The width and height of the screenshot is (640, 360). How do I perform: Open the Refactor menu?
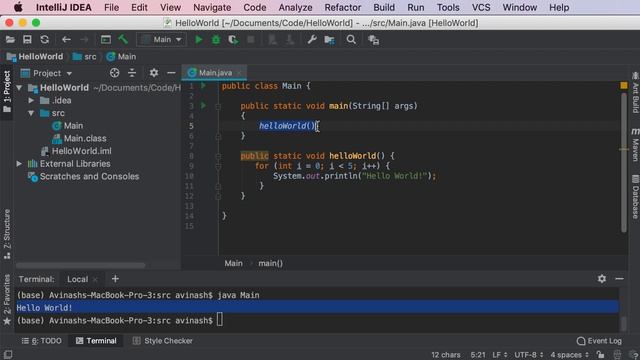pos(342,7)
